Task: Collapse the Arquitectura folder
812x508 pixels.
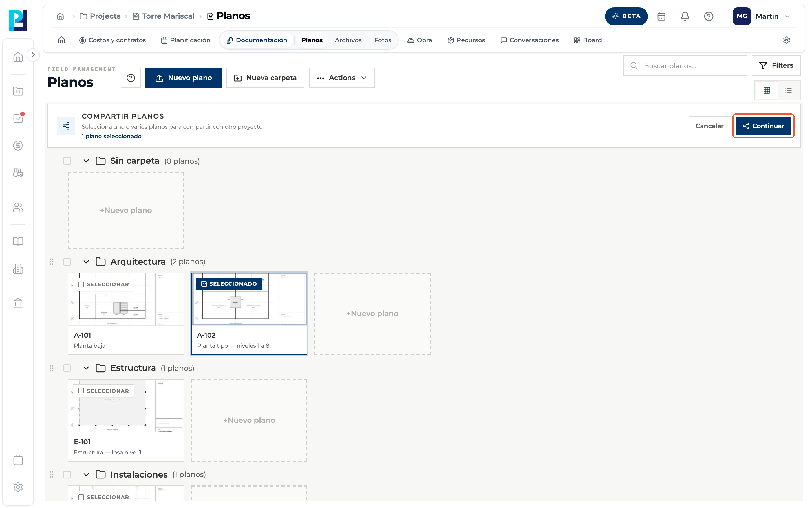Action: coord(86,262)
